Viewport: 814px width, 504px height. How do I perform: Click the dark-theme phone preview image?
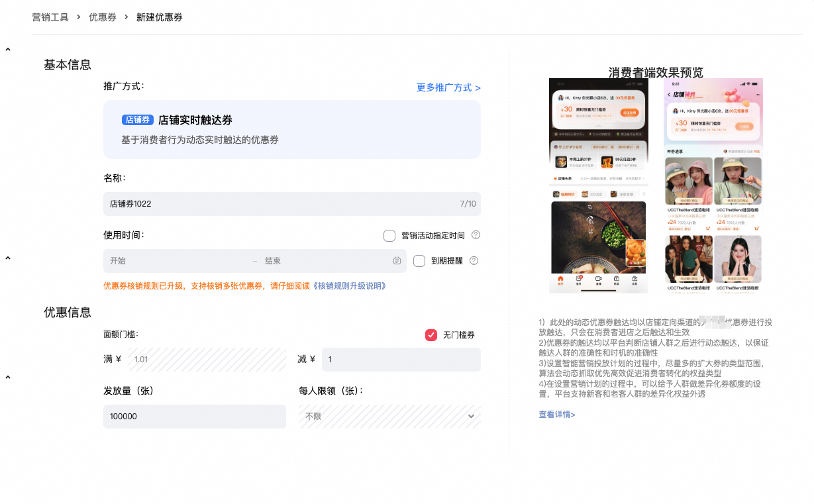coord(599,185)
